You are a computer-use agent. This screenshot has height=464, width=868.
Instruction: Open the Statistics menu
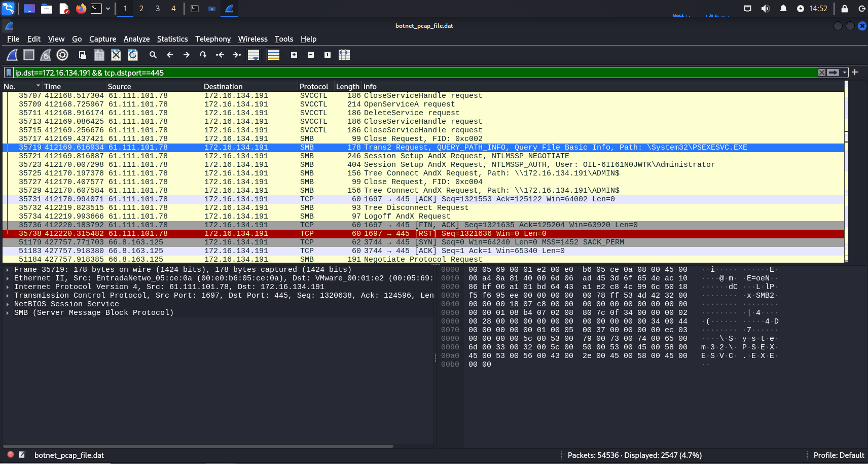(172, 39)
